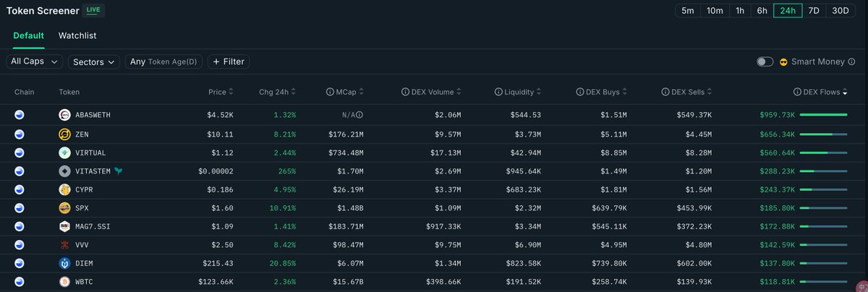
Task: Switch to the Watchlist tab
Action: (x=77, y=35)
